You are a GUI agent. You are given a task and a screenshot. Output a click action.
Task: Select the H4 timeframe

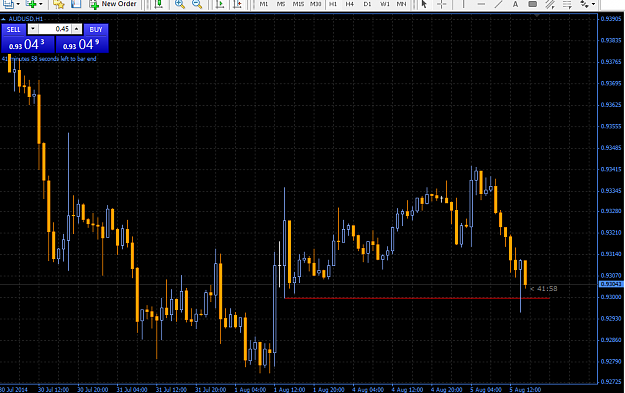coord(350,4)
